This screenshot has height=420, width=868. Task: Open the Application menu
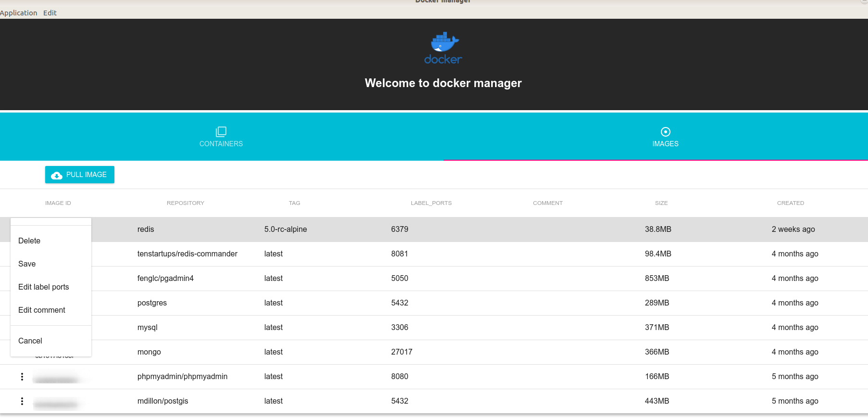click(x=18, y=13)
